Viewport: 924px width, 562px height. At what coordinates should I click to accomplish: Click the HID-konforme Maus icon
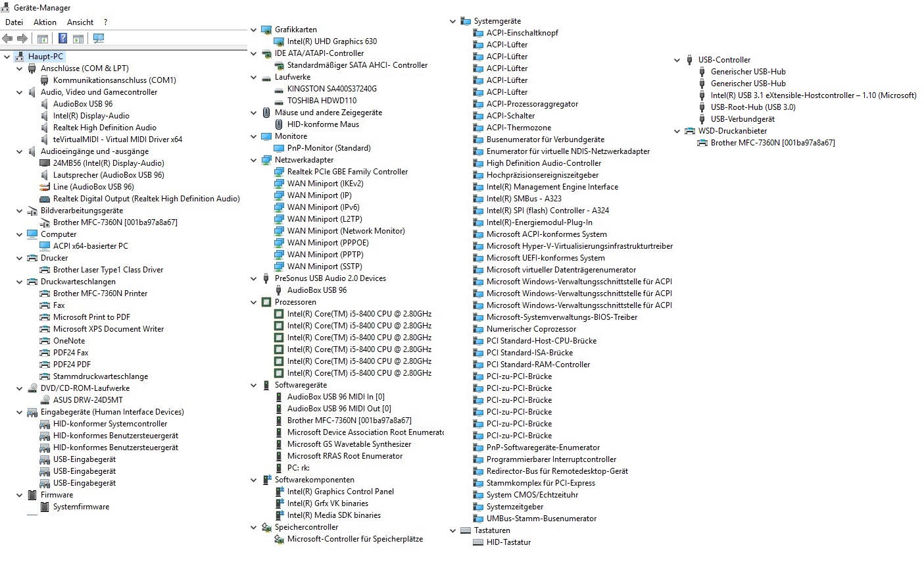click(x=279, y=124)
